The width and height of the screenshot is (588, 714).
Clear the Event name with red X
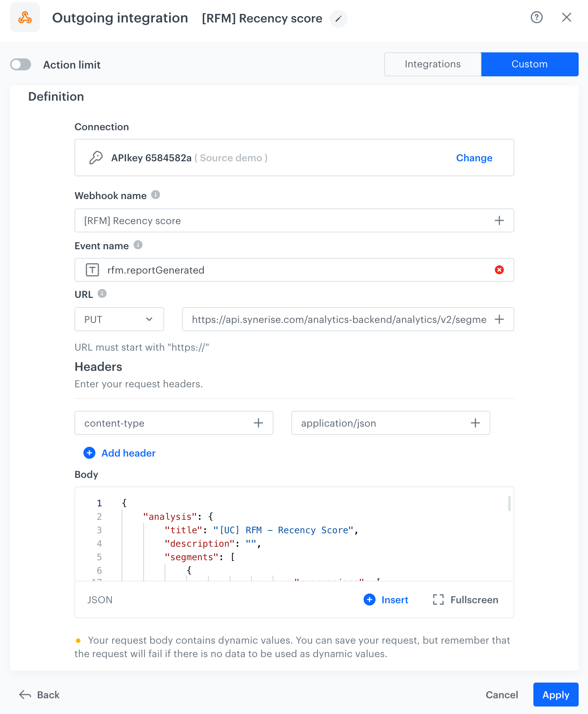tap(499, 270)
